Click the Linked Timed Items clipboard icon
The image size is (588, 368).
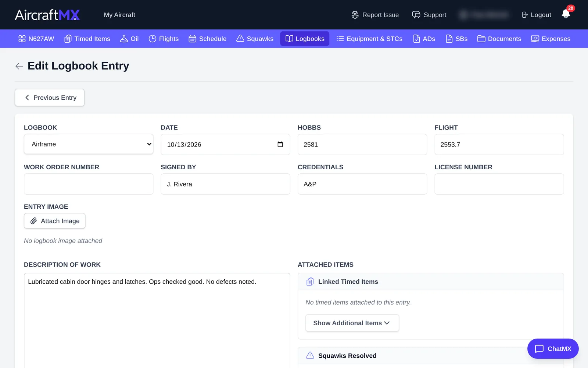tap(310, 282)
